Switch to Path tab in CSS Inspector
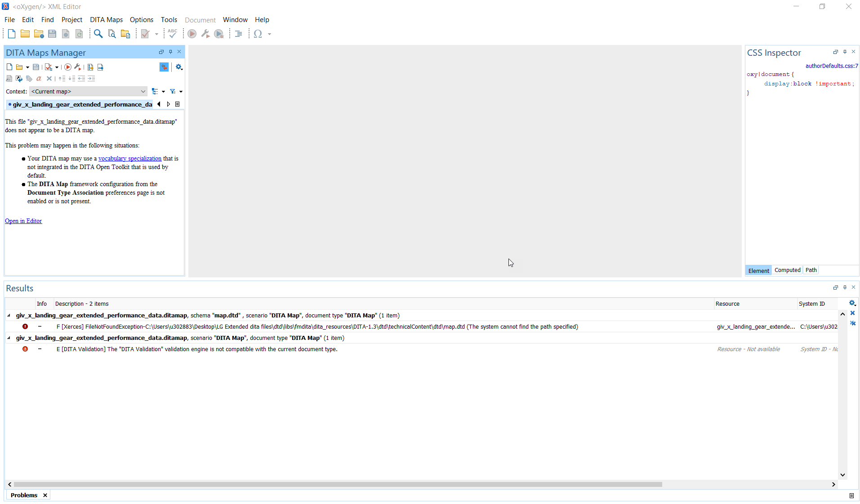 pyautogui.click(x=811, y=270)
